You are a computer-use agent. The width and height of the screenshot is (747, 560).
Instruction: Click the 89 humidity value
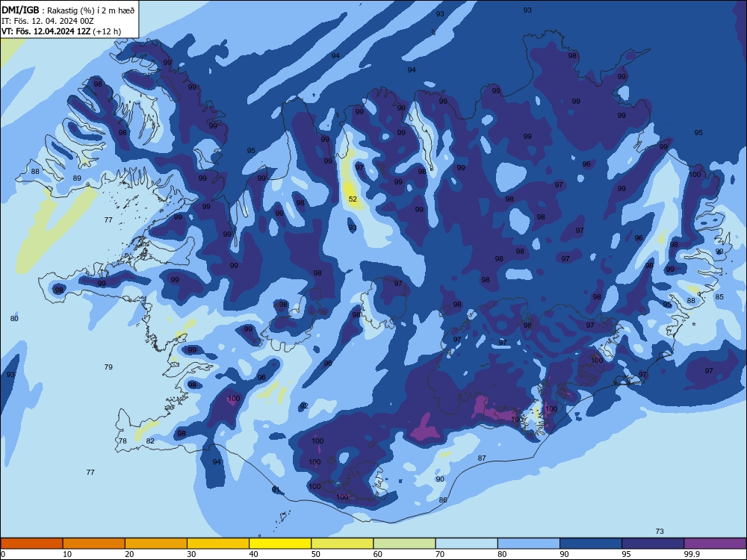coord(77,178)
